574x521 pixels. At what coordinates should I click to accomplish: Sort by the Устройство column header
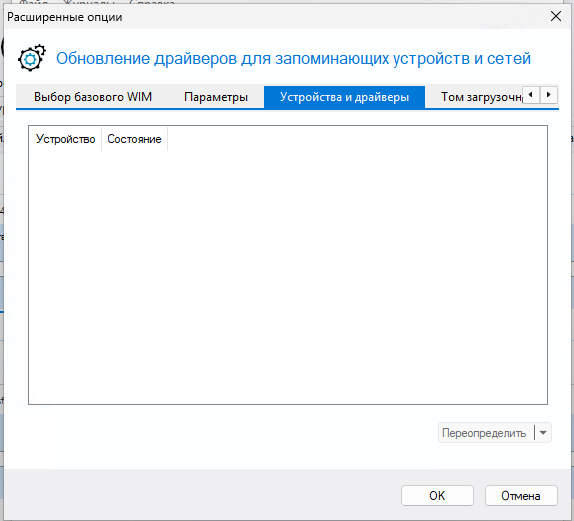pyautogui.click(x=65, y=139)
